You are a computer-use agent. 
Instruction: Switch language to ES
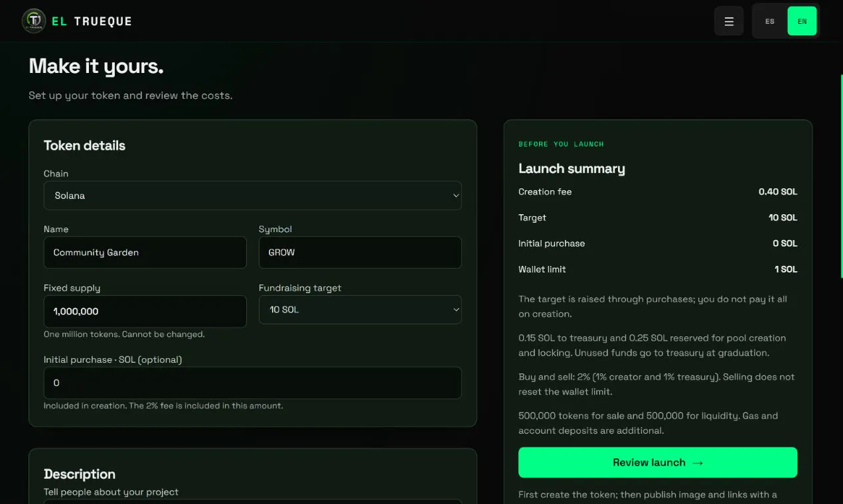(770, 21)
